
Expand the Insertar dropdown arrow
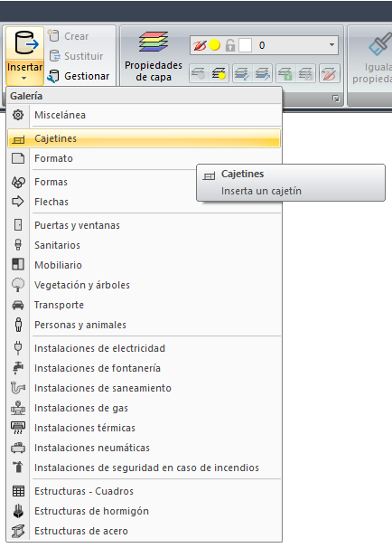pyautogui.click(x=24, y=79)
